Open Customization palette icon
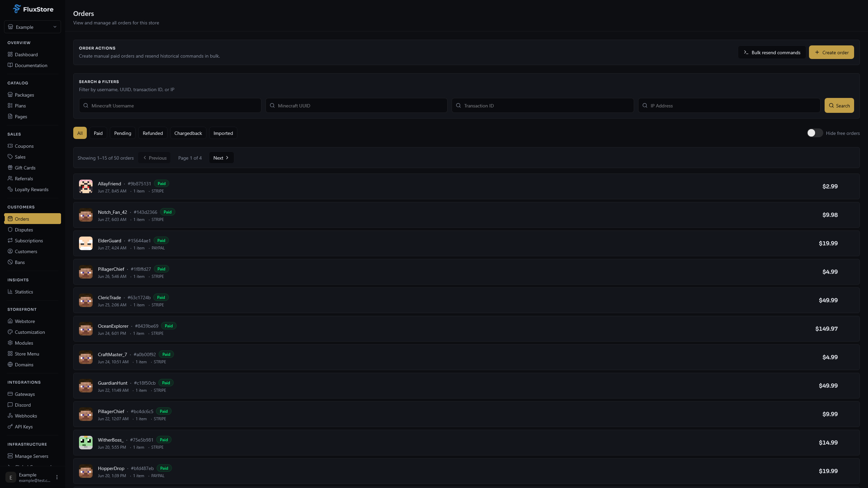The height and width of the screenshot is (488, 868). (10, 332)
